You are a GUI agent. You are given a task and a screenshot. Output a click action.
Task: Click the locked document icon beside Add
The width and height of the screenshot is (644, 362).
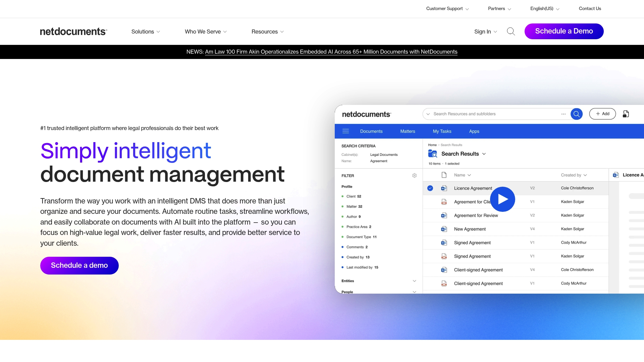point(626,114)
